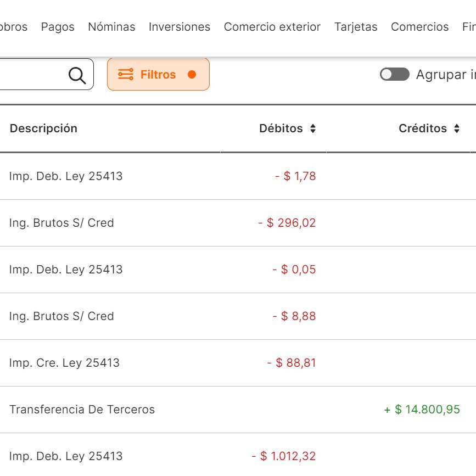Click the - $ 296,02 debit amount
The width and height of the screenshot is (476, 476).
point(287,223)
